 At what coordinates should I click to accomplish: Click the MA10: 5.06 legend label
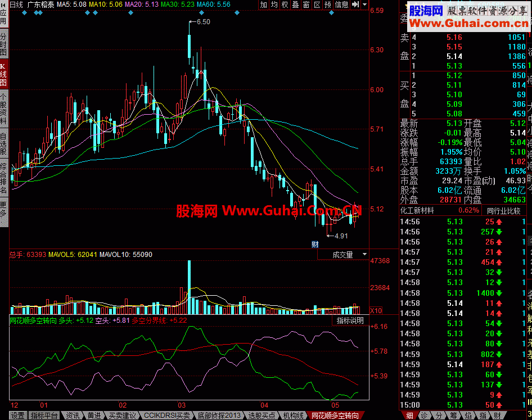click(106, 4)
